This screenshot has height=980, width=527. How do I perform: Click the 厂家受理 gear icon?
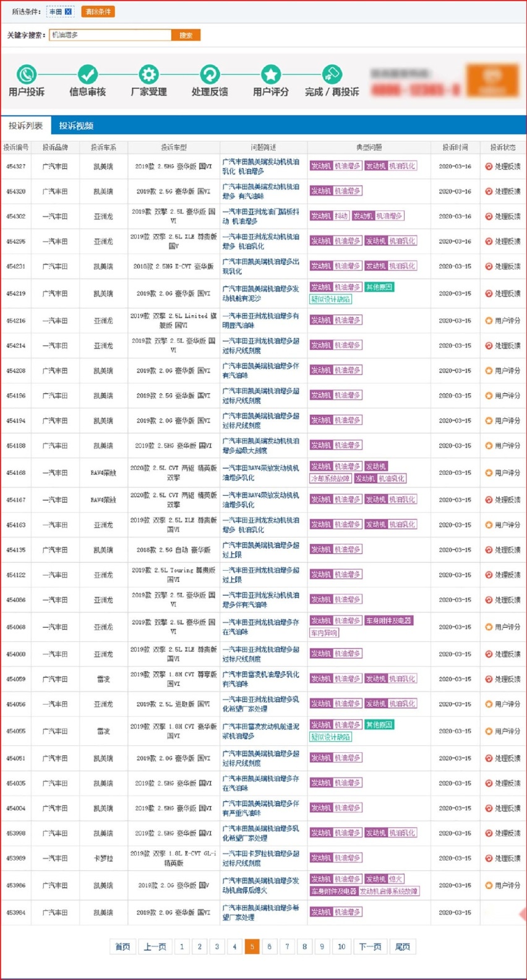[148, 74]
